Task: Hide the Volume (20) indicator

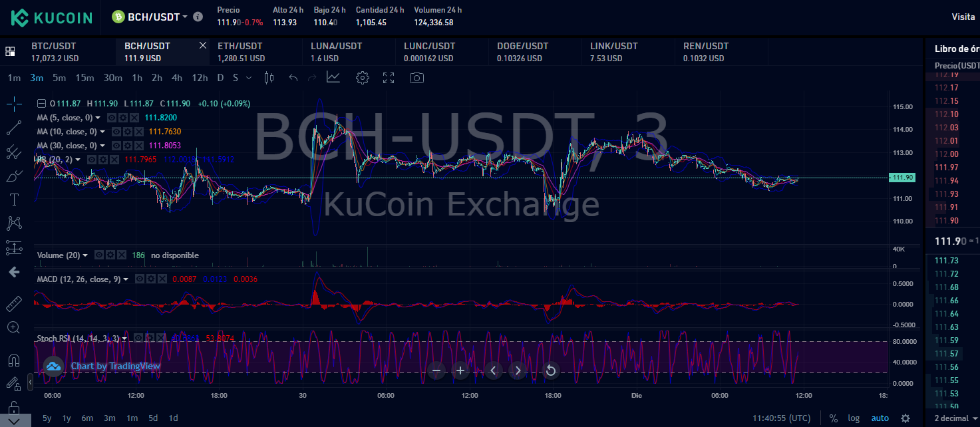Action: [x=98, y=255]
